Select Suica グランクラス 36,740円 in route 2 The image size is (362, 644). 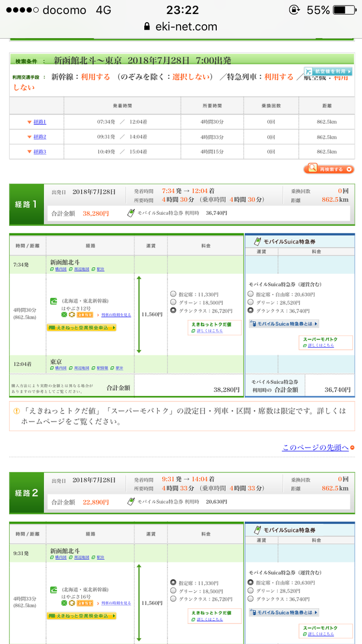[x=251, y=599]
